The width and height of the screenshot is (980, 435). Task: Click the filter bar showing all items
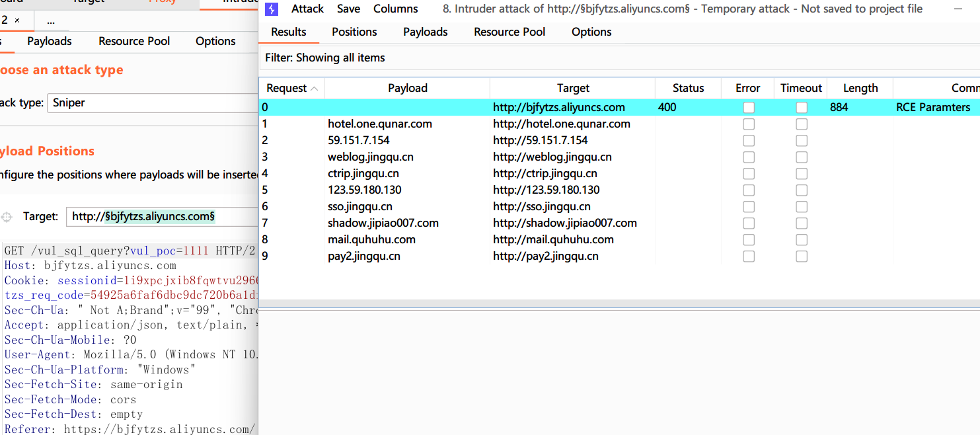[619, 58]
